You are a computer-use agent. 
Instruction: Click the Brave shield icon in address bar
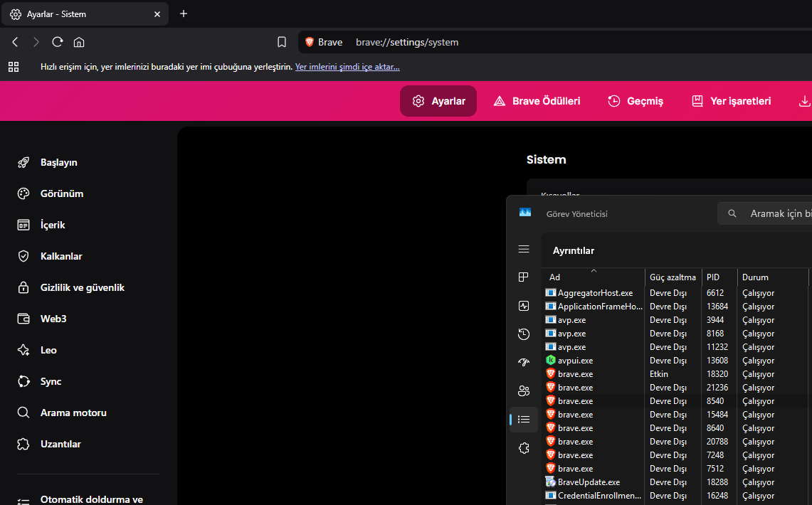310,42
